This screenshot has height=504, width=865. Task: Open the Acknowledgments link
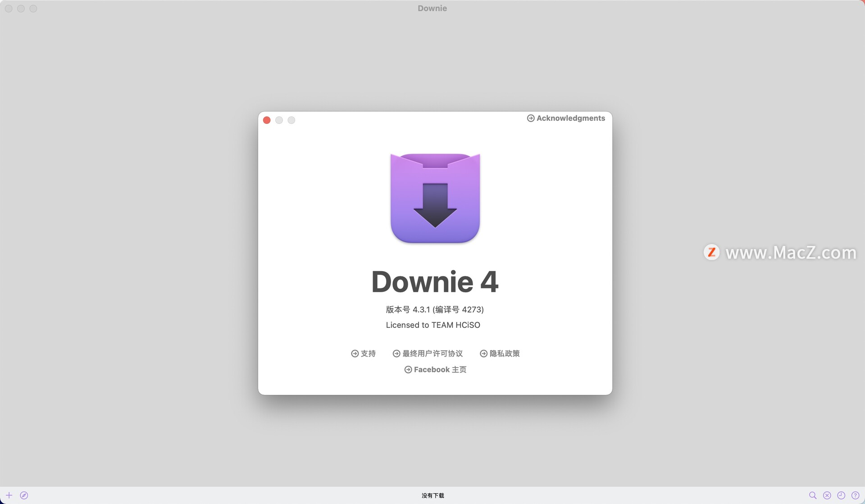[566, 118]
